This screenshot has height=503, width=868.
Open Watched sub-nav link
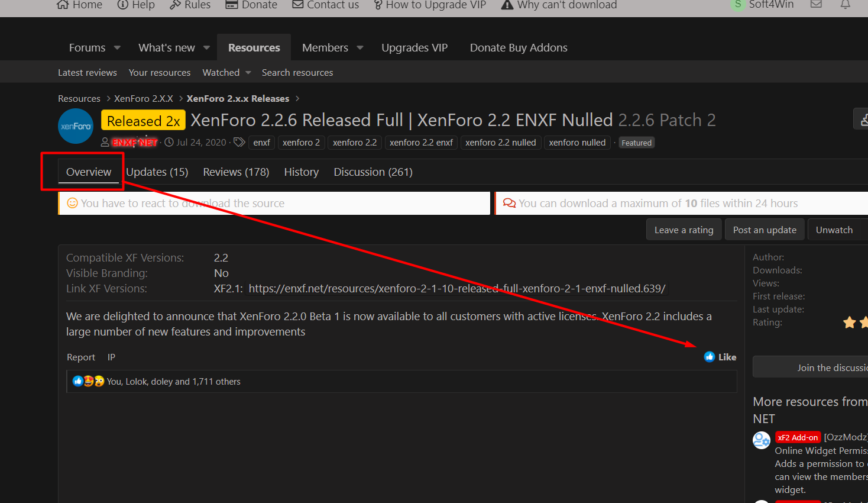[x=221, y=72]
